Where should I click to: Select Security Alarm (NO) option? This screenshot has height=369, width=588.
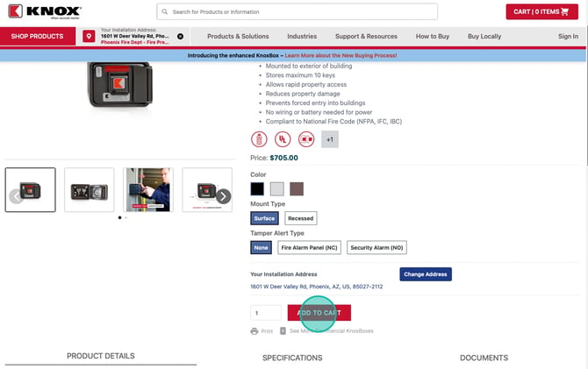[x=376, y=248]
